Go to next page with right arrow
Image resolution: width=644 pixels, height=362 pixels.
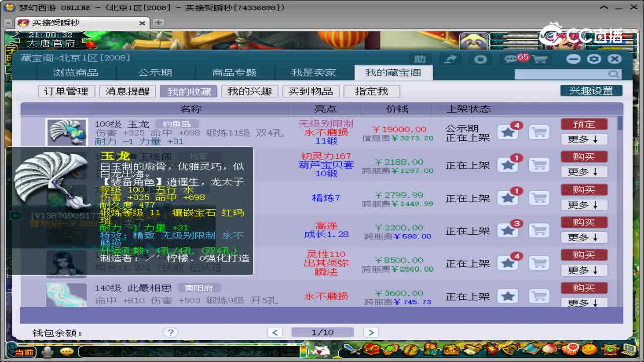coord(370,332)
